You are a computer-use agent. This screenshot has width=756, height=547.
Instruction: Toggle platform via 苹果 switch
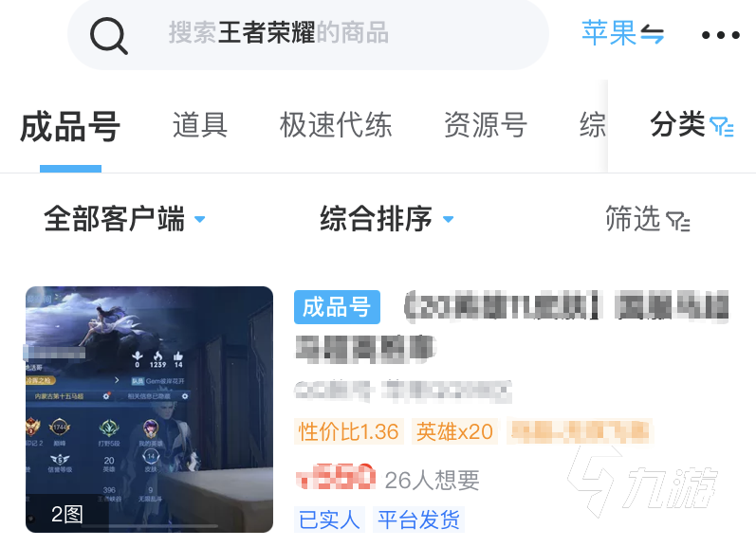[623, 34]
